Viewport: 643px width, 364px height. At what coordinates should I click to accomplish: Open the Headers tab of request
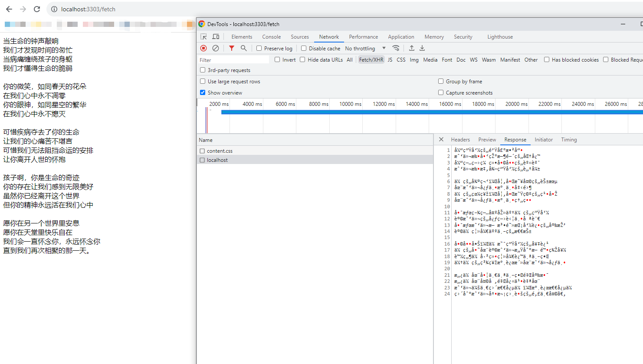tap(460, 140)
